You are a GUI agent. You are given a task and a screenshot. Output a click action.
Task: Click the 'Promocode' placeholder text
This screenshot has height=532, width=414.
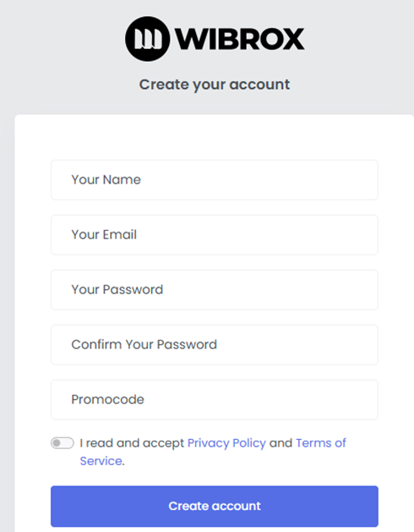tap(107, 400)
